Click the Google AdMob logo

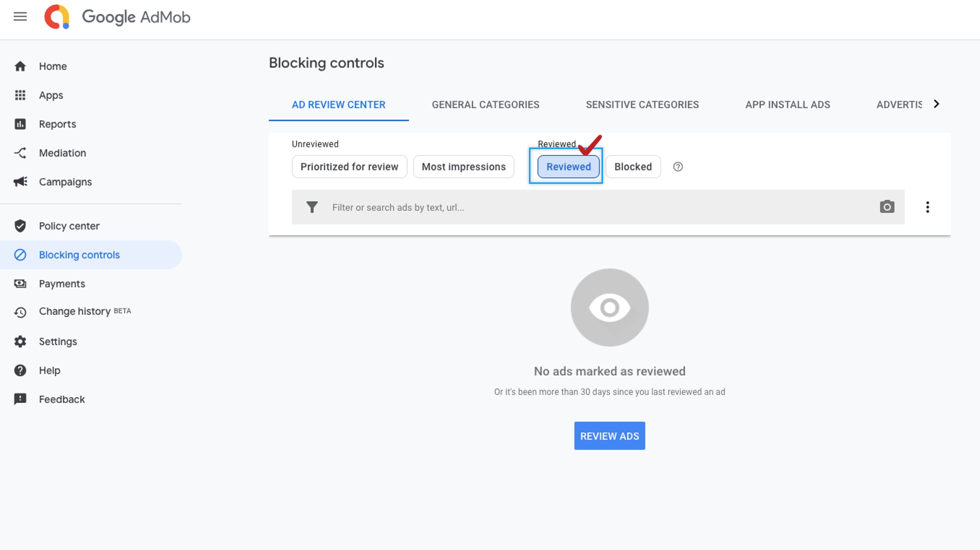117,17
